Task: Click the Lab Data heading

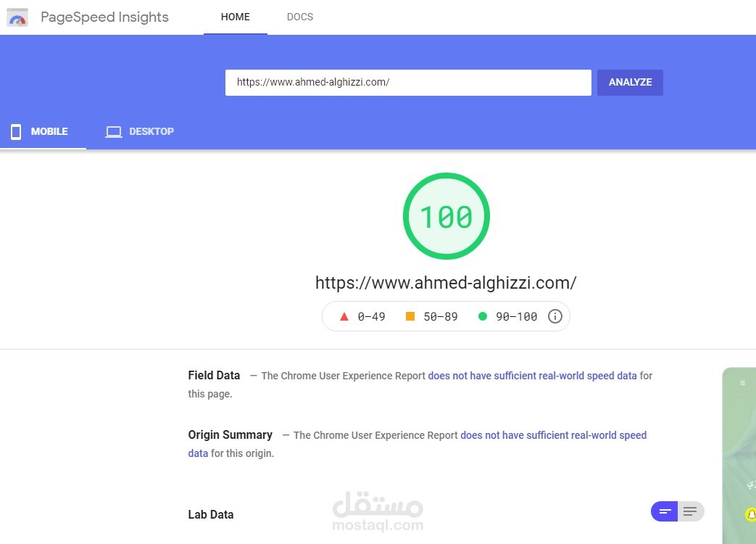Action: tap(211, 514)
